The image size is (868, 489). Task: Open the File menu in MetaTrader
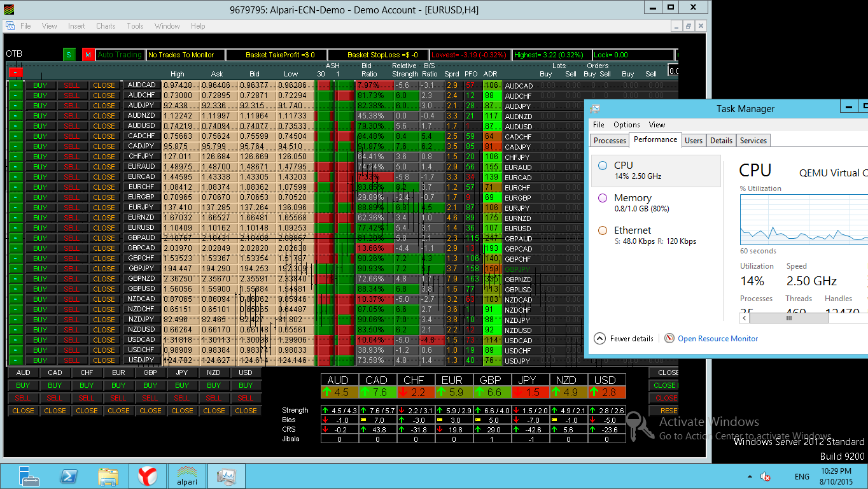tap(25, 26)
